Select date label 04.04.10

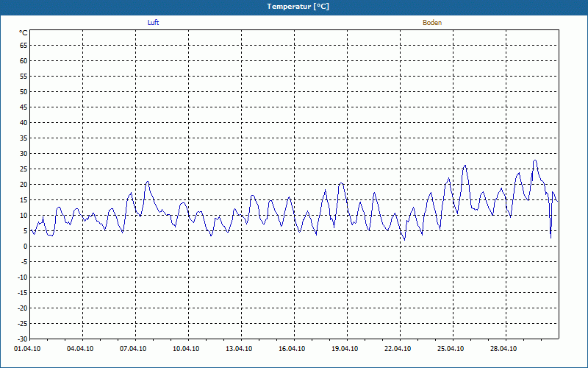(80, 349)
